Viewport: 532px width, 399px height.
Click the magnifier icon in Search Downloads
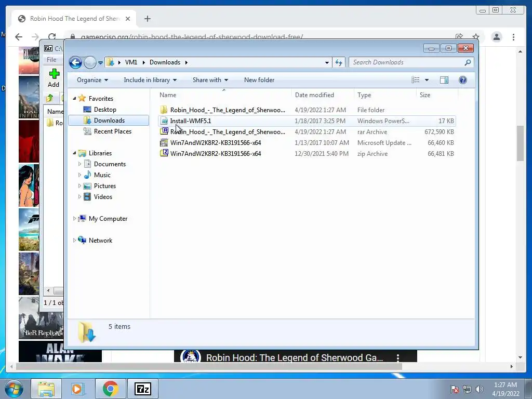click(x=468, y=62)
